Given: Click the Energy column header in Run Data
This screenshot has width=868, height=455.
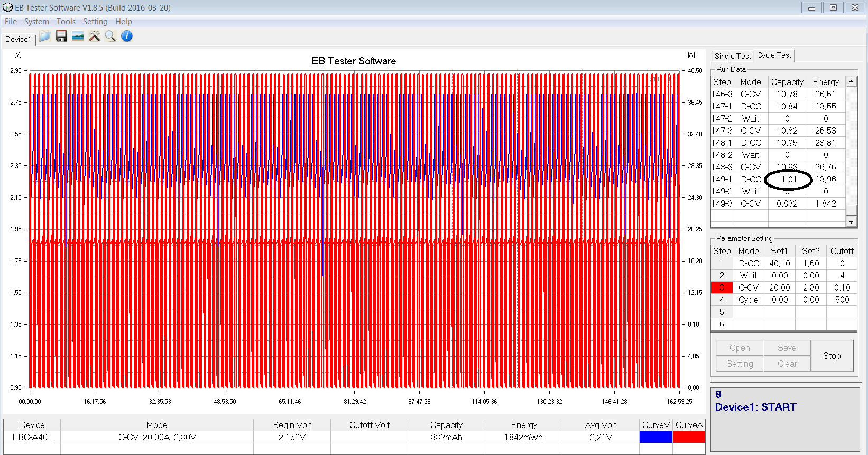Looking at the screenshot, I should coord(826,82).
